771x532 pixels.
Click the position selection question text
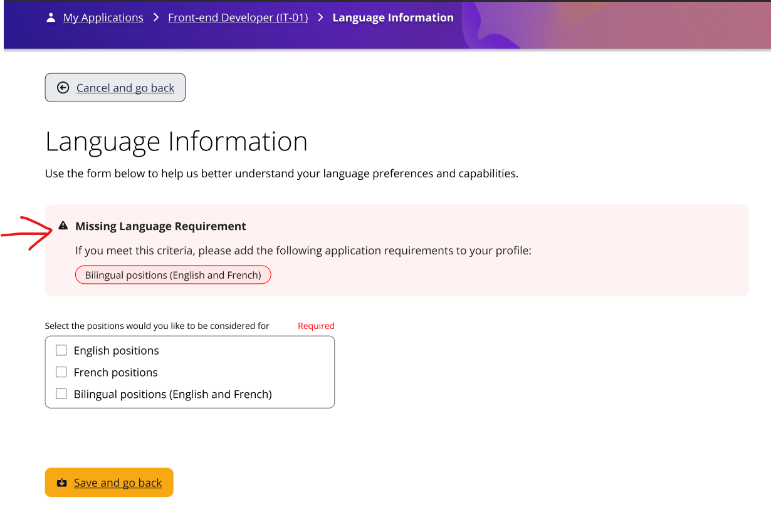click(156, 325)
